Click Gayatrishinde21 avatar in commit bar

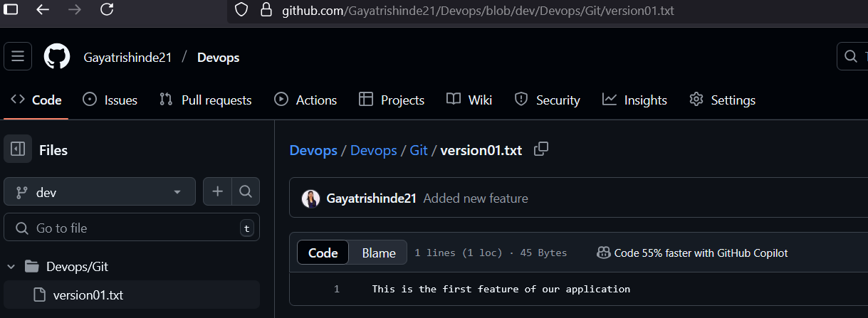pos(310,198)
